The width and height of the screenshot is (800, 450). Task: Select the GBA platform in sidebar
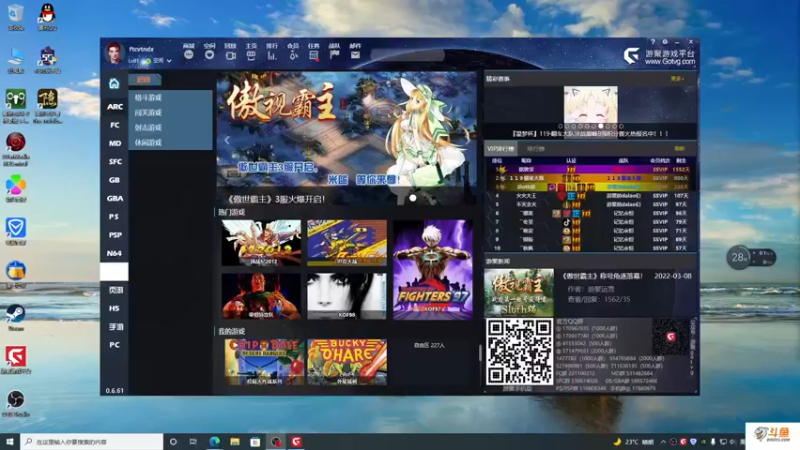[115, 198]
